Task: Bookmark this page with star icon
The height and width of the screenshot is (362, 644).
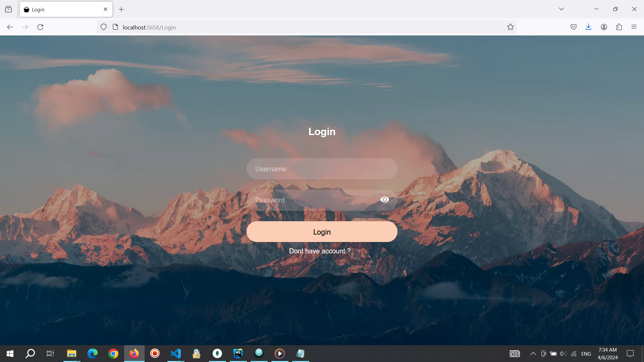Action: coord(510,27)
